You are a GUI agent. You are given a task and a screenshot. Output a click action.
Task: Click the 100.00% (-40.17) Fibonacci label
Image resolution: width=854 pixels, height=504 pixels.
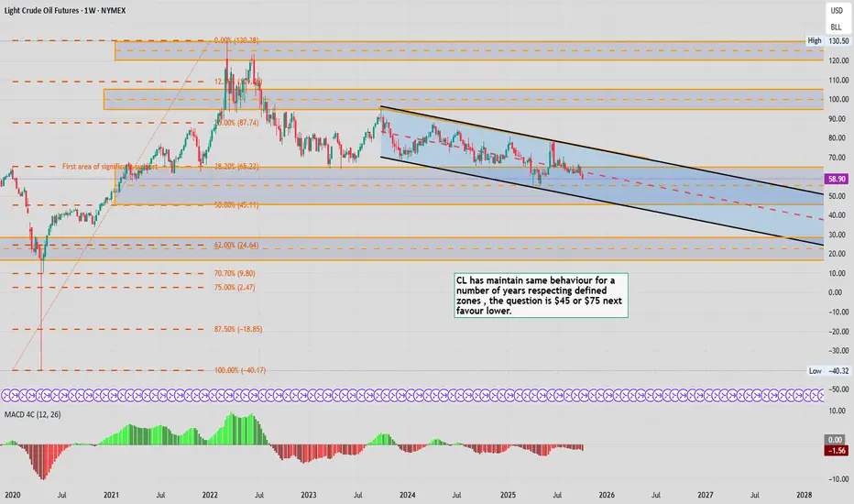point(240,370)
